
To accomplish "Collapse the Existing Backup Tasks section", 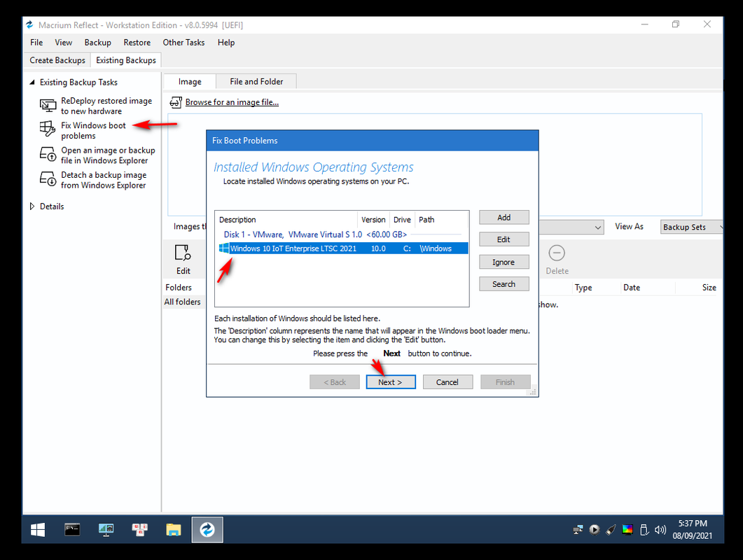I will (32, 83).
